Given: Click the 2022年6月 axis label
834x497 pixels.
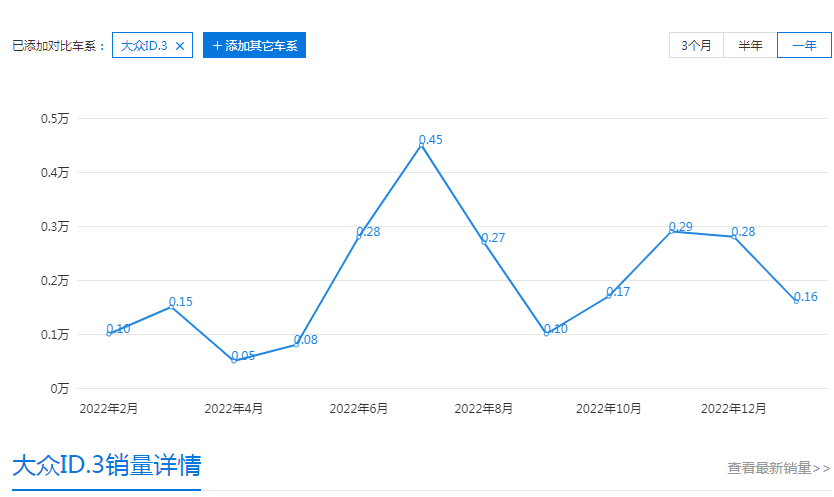Looking at the screenshot, I should (x=358, y=409).
